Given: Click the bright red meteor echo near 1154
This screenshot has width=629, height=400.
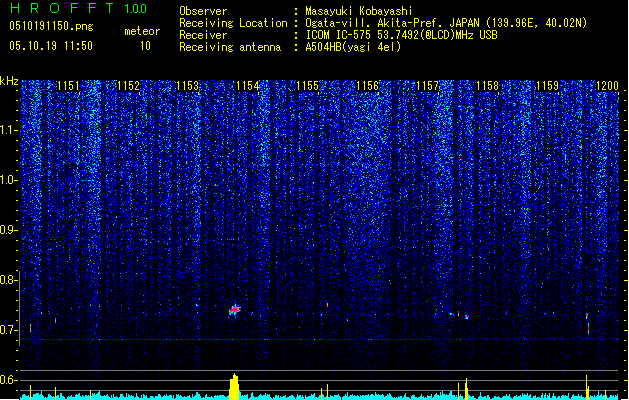Looking at the screenshot, I should (235, 310).
